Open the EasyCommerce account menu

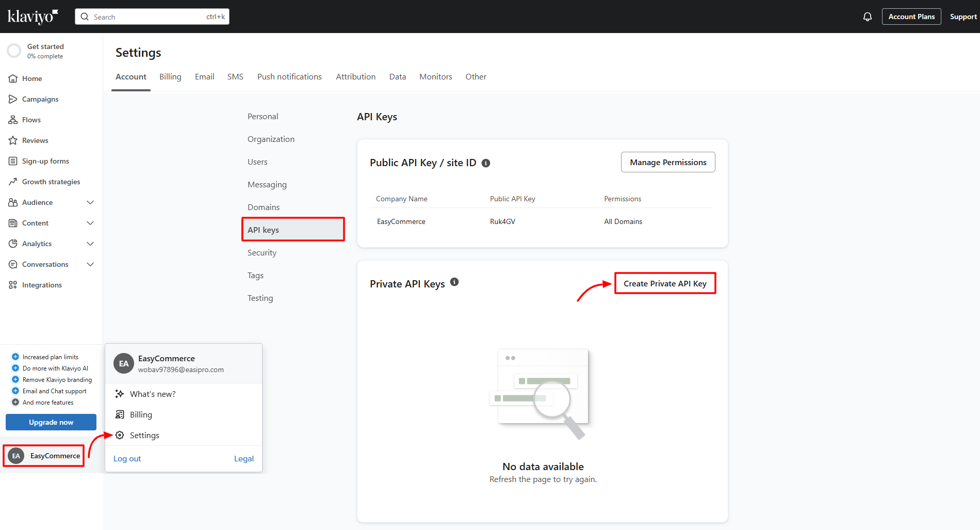pos(44,456)
